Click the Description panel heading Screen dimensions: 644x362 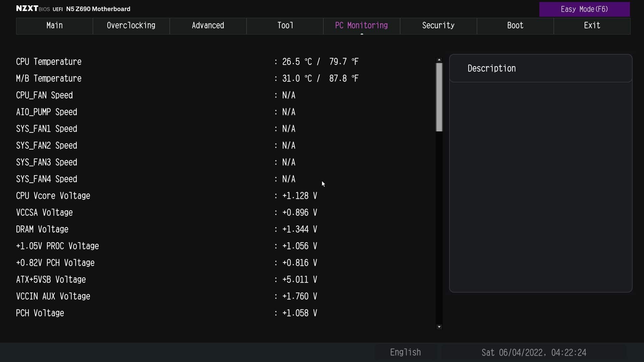click(x=491, y=68)
